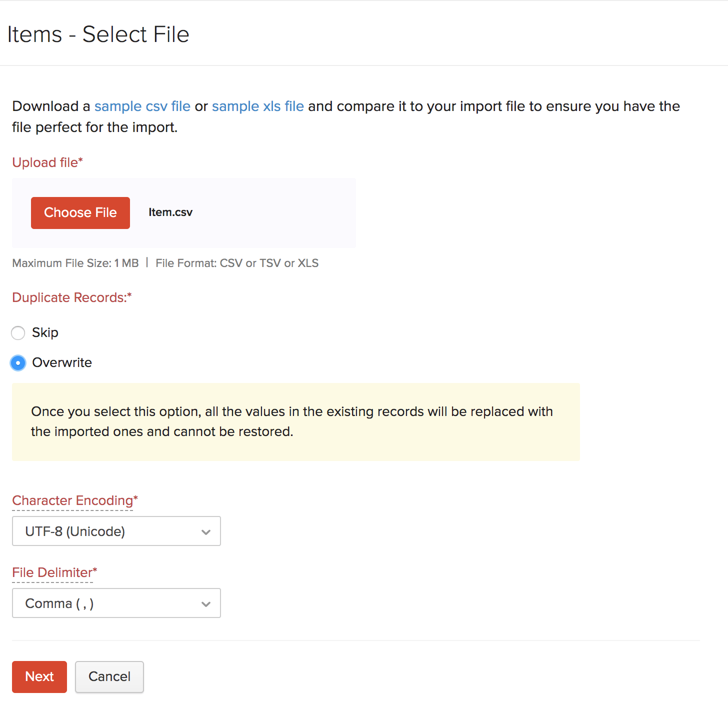This screenshot has height=711, width=728.
Task: Select the Overwrite duplicate records option
Action: click(x=18, y=363)
